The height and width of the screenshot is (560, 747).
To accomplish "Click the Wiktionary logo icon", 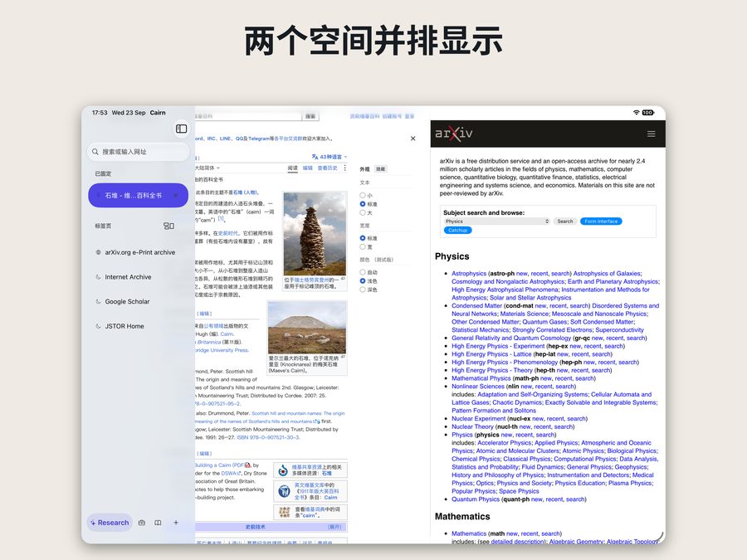I will [x=285, y=513].
